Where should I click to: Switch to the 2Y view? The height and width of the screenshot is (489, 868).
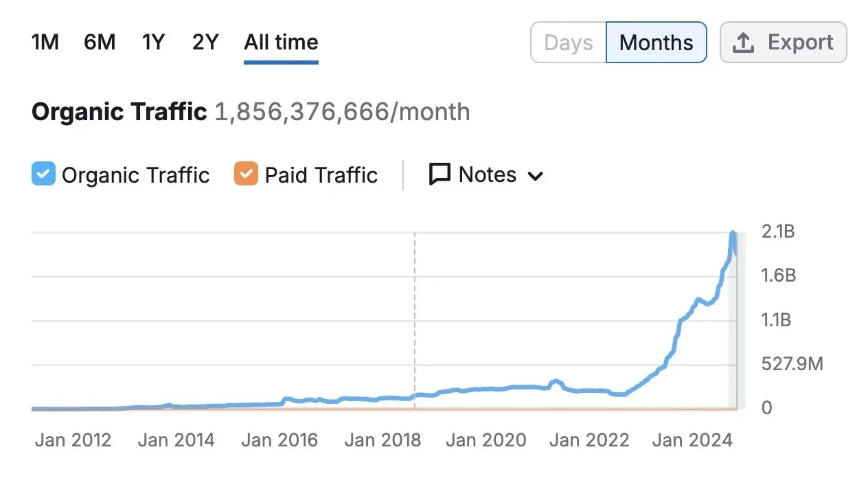(x=204, y=42)
